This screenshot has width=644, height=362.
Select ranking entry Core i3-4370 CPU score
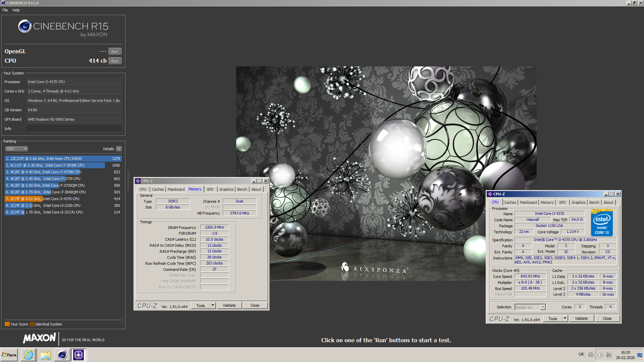(63, 199)
